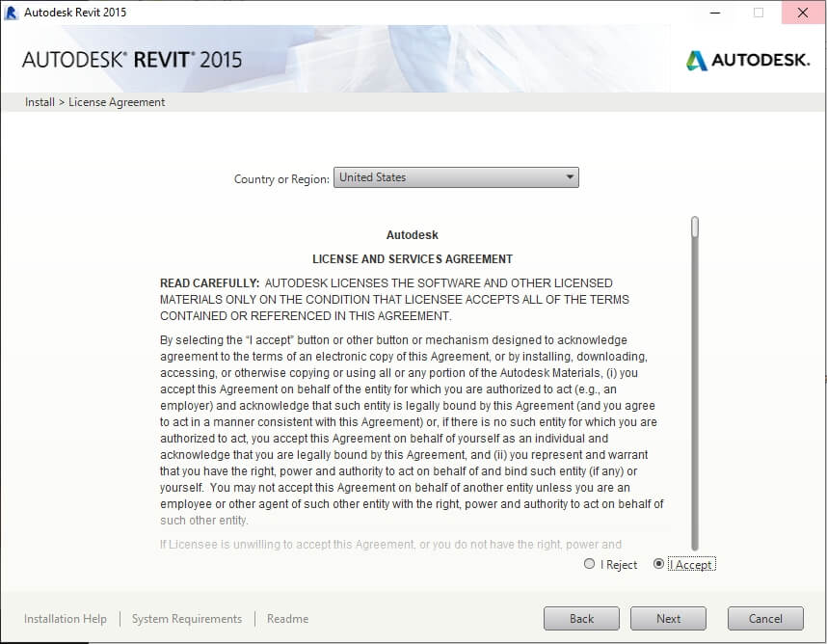Click the Autodesk Revit 2015 product title banner
This screenshot has height=644, width=827.
(x=132, y=60)
